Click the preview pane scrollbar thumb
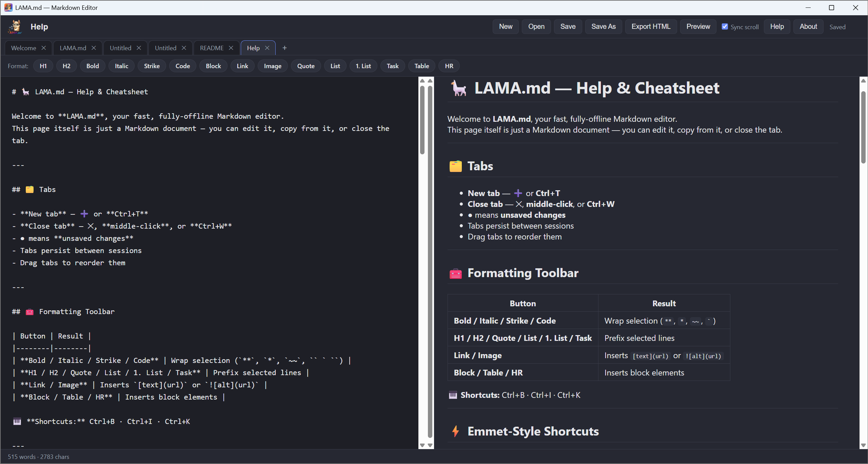This screenshot has width=868, height=464. tap(864, 127)
